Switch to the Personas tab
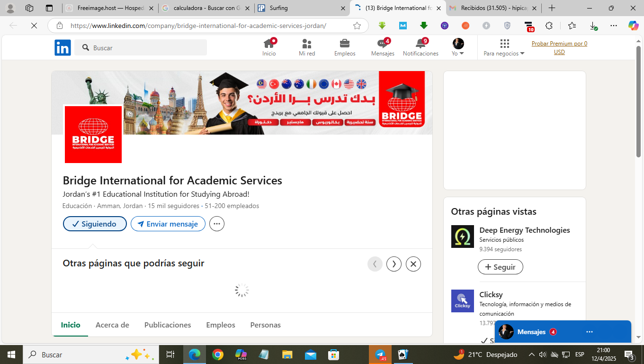This screenshot has width=644, height=364. [265, 325]
